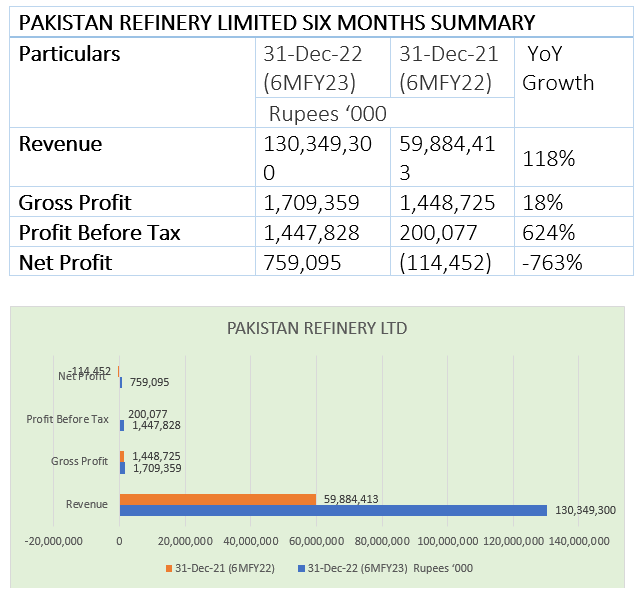Click the blue legend swatch for 31-Dec-22
Image resolution: width=640 pixels, height=596 pixels.
click(x=302, y=568)
